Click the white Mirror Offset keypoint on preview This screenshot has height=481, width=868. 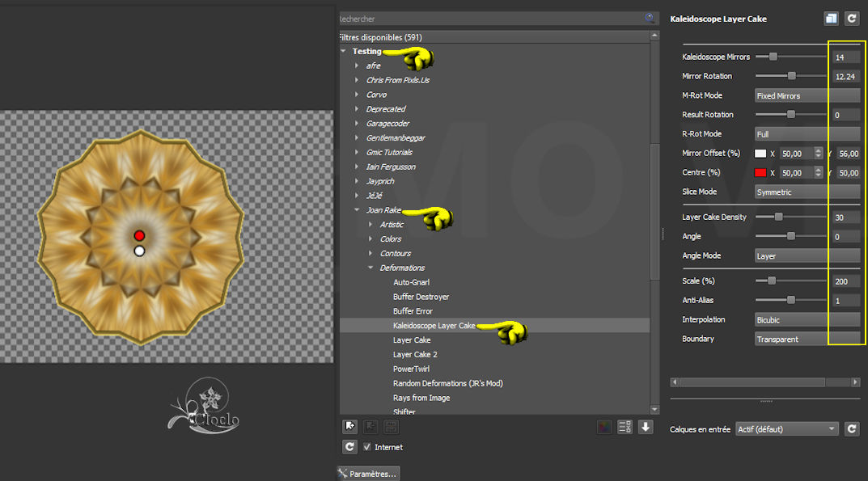click(139, 251)
